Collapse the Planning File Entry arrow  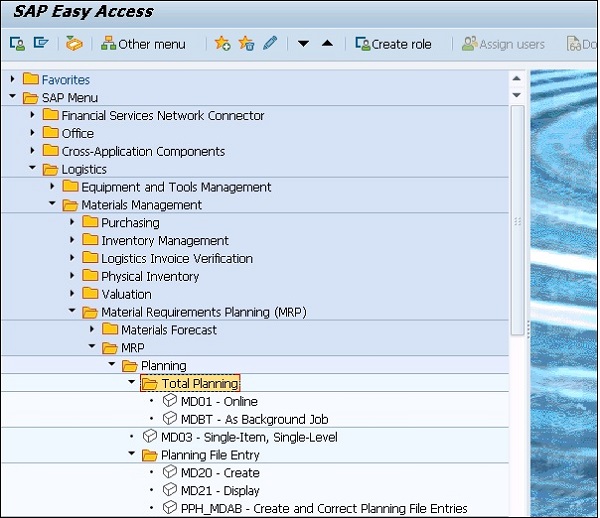click(x=132, y=454)
